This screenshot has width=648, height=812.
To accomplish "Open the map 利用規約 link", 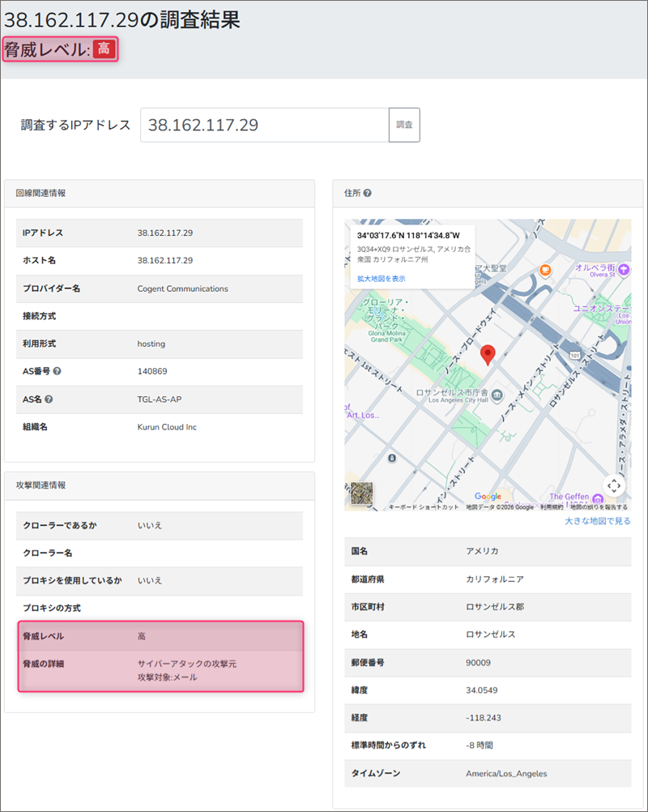I will [552, 507].
